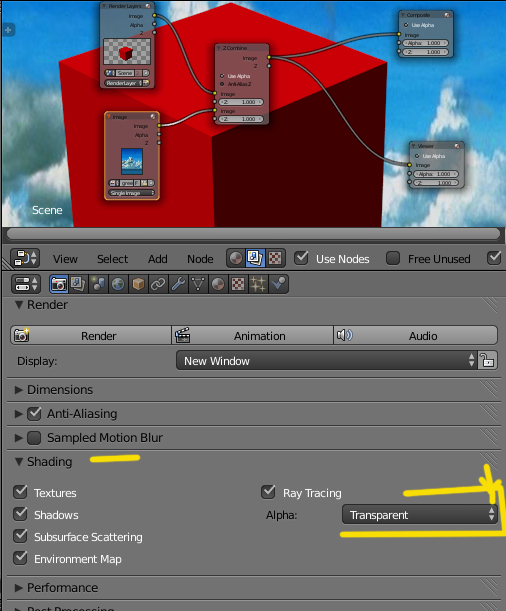506x611 pixels.
Task: Open the Alpha Transparent dropdown
Action: pos(420,515)
